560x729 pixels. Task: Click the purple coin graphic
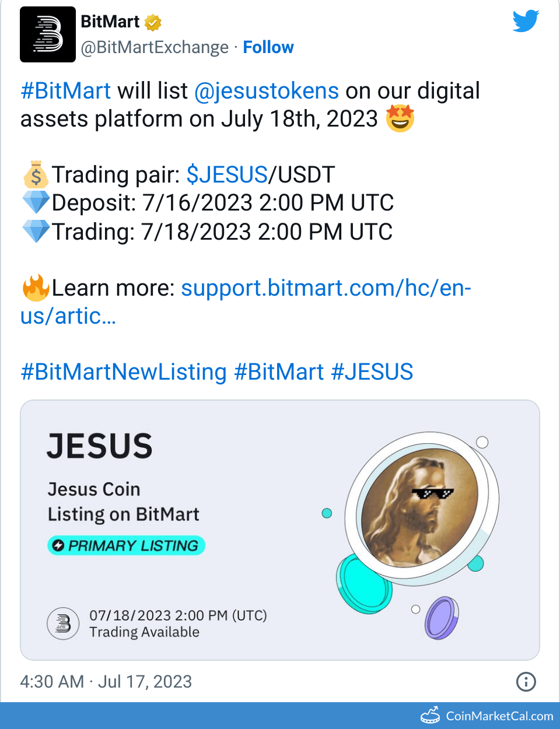point(442,618)
